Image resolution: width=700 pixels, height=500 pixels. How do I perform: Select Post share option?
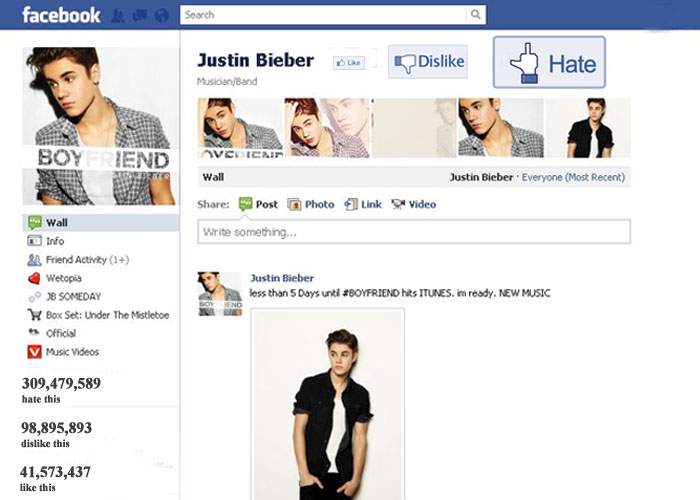click(x=258, y=204)
